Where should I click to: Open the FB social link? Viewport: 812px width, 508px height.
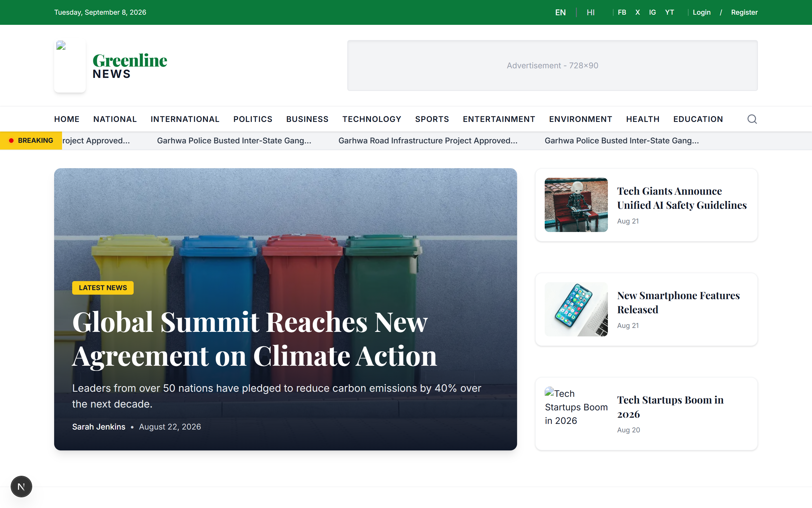[x=622, y=12]
